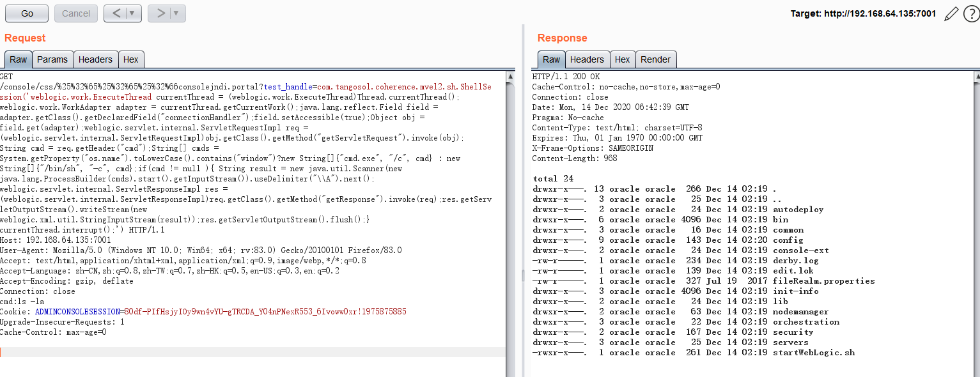The height and width of the screenshot is (377, 980).
Task: Switch to the Request Params tab
Action: click(x=52, y=59)
